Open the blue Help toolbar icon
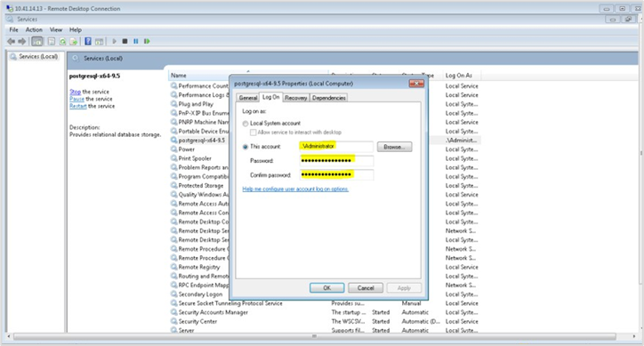Viewport: 644px width, 346px height. point(88,42)
